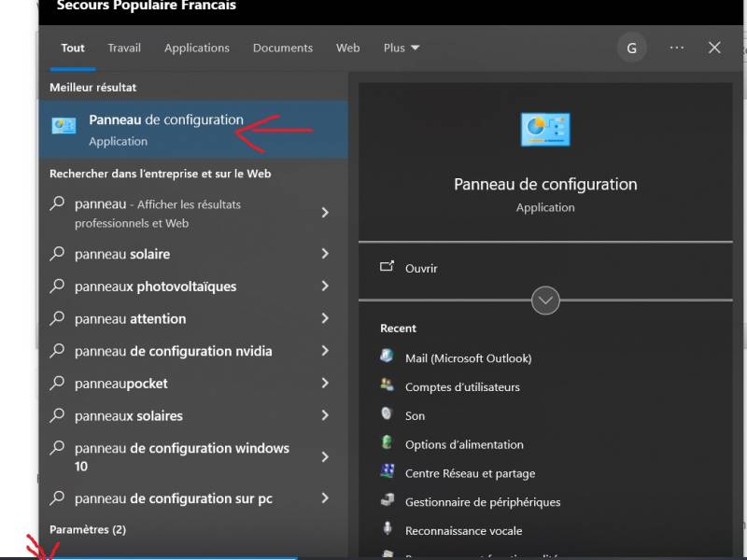
Task: Click magnifier icon beside 'panneaupocket'
Action: tap(57, 383)
